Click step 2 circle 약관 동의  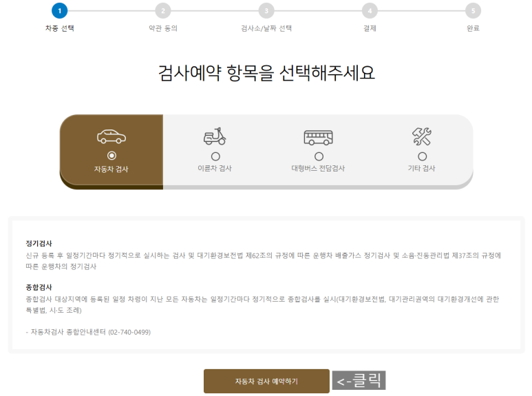click(x=163, y=11)
